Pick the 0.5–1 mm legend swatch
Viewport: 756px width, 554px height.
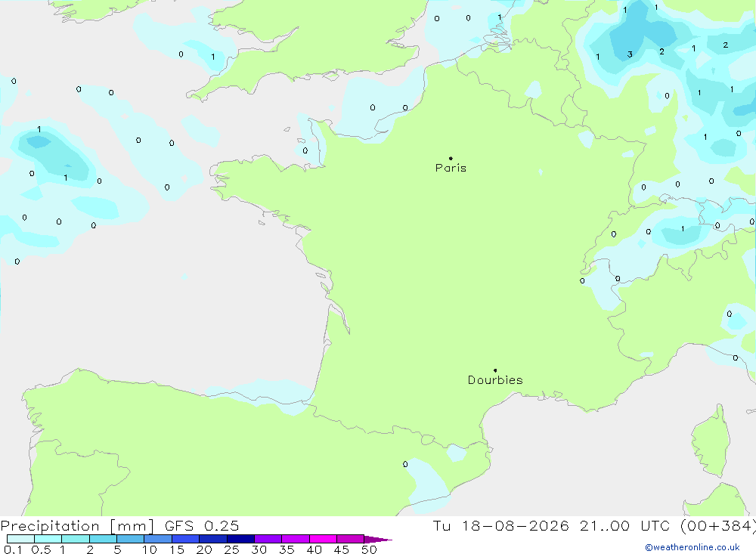pyautogui.click(x=48, y=539)
